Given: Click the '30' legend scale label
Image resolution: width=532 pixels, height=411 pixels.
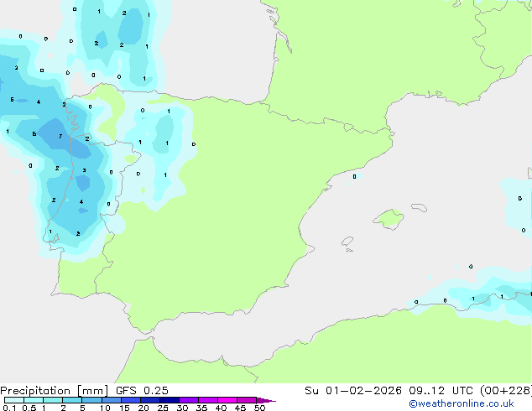Looking at the screenshot, I should point(182,408).
